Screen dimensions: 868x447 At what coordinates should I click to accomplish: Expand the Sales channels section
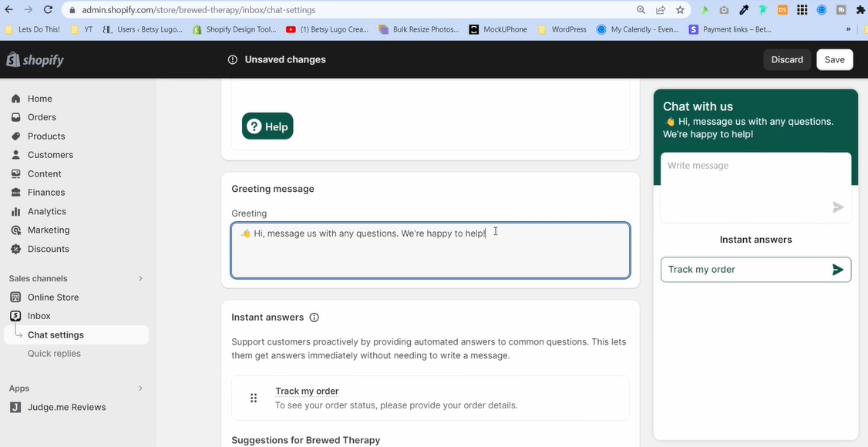140,278
